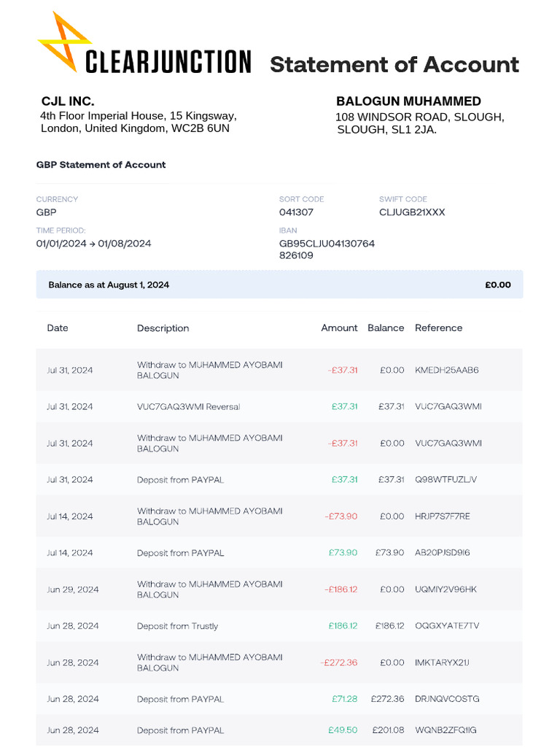Viewport: 560px width, 747px height.
Task: Click the Jun 29, 2024 date cell
Action: [73, 589]
